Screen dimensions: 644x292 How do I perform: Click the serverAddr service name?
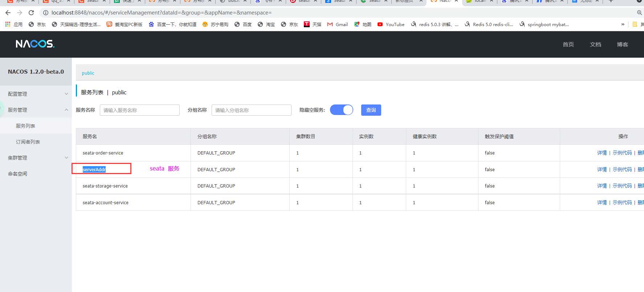tap(94, 169)
